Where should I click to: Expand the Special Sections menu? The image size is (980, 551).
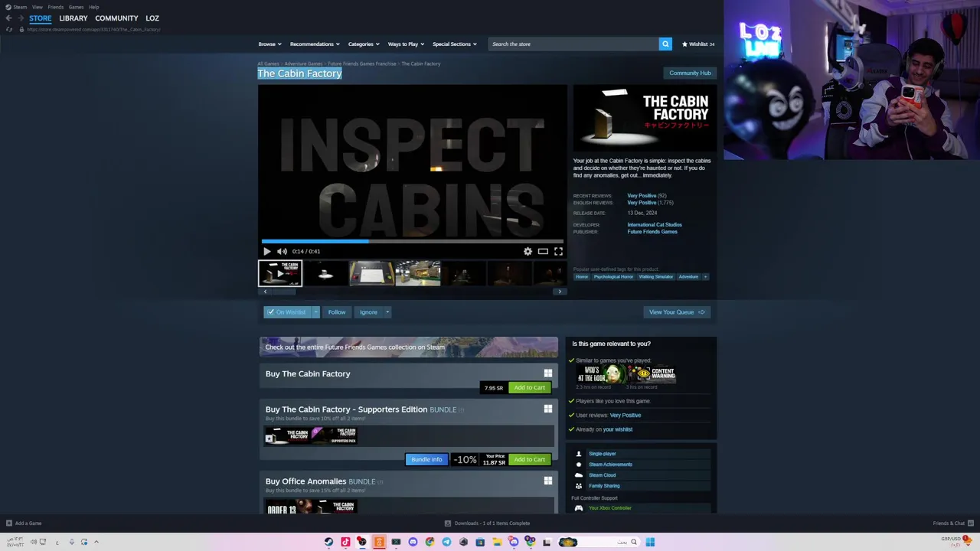(x=454, y=44)
